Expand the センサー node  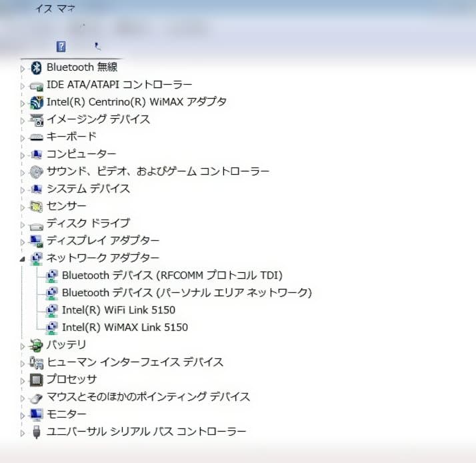point(23,207)
